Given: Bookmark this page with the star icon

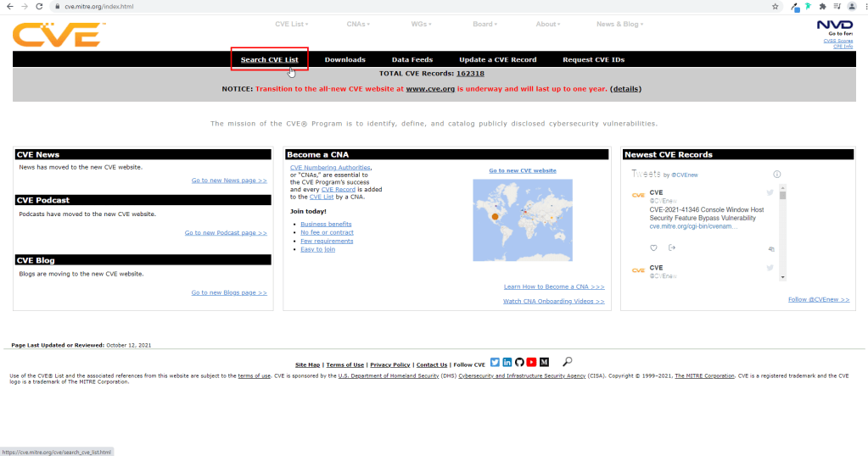Looking at the screenshot, I should coord(775,6).
